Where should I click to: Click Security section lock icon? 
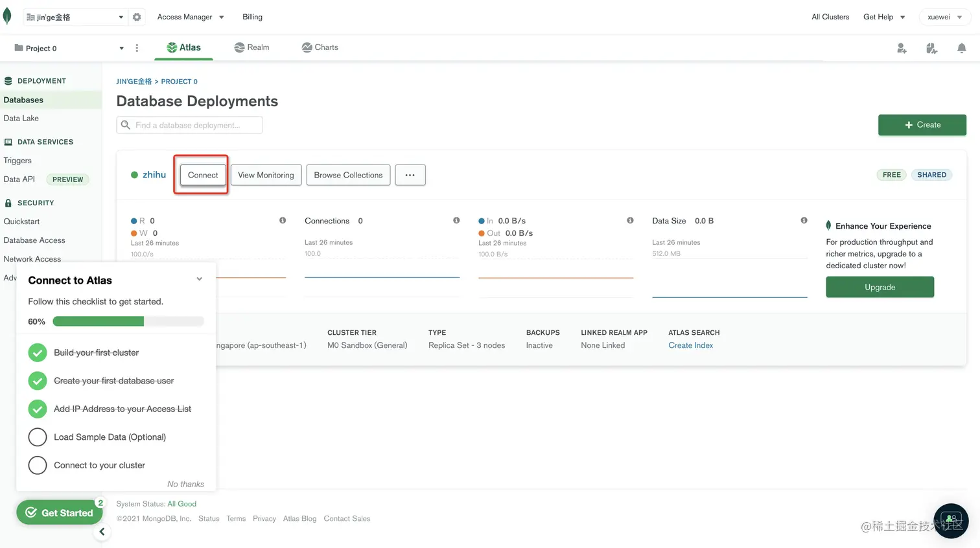[x=8, y=203]
